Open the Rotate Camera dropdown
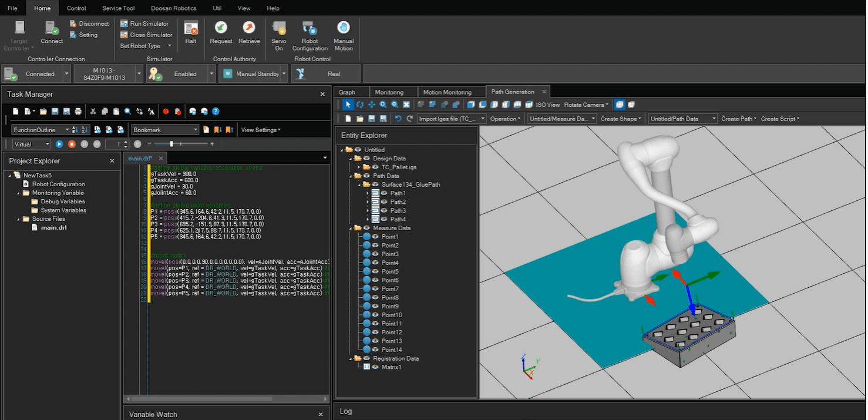This screenshot has width=868, height=420. [586, 105]
